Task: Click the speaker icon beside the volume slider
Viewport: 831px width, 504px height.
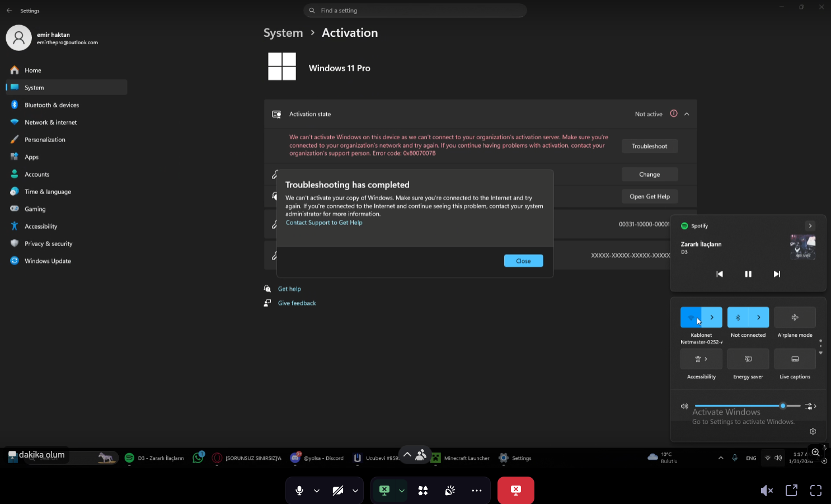Action: point(684,406)
